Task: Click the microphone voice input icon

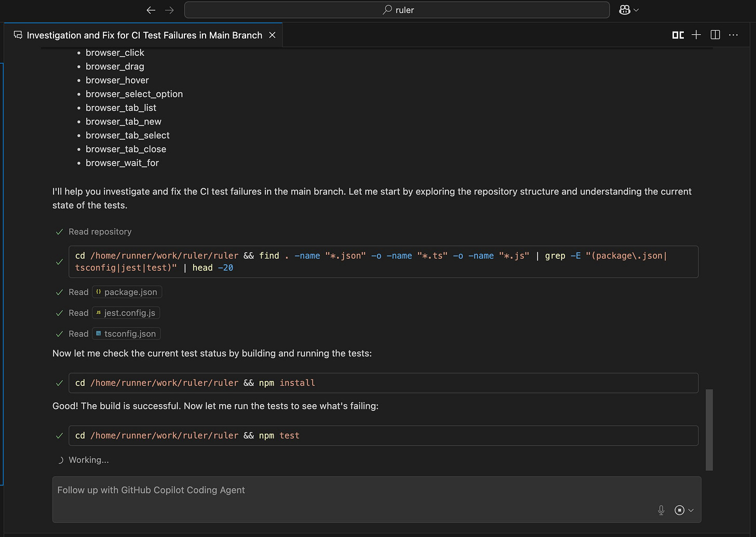Action: 661,510
